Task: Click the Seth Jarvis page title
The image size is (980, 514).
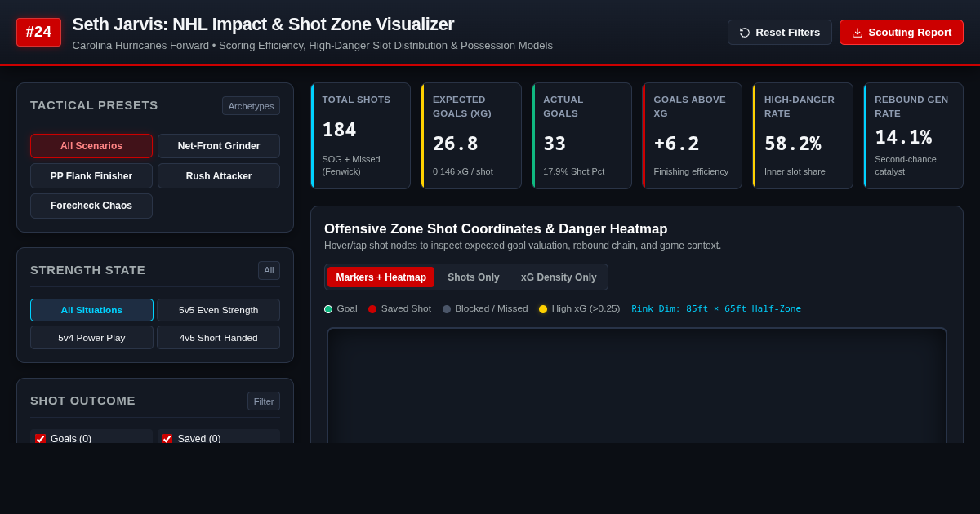Action: click(x=263, y=24)
